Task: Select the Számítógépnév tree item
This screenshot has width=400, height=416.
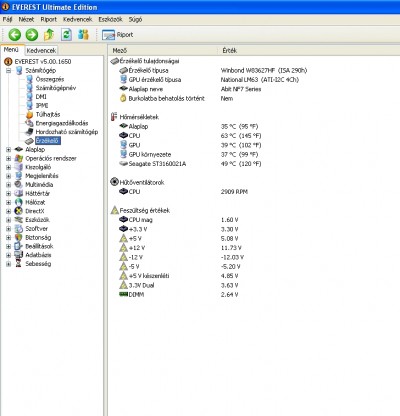Action: [x=56, y=88]
